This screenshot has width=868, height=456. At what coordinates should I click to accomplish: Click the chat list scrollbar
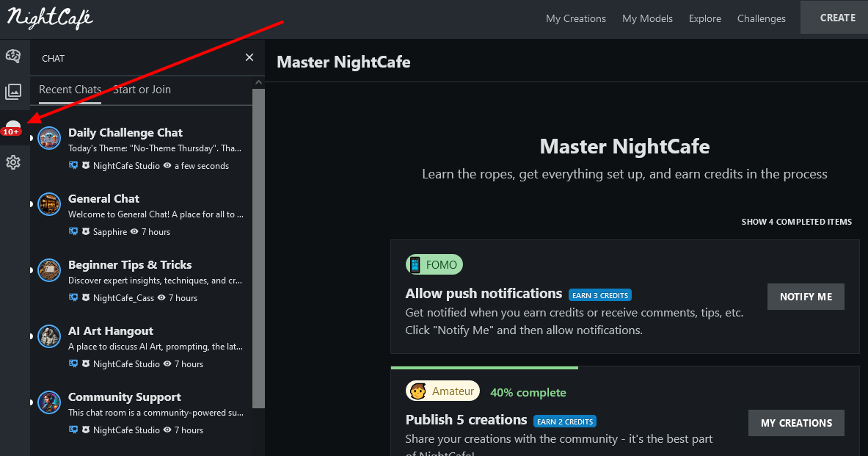tap(258, 250)
